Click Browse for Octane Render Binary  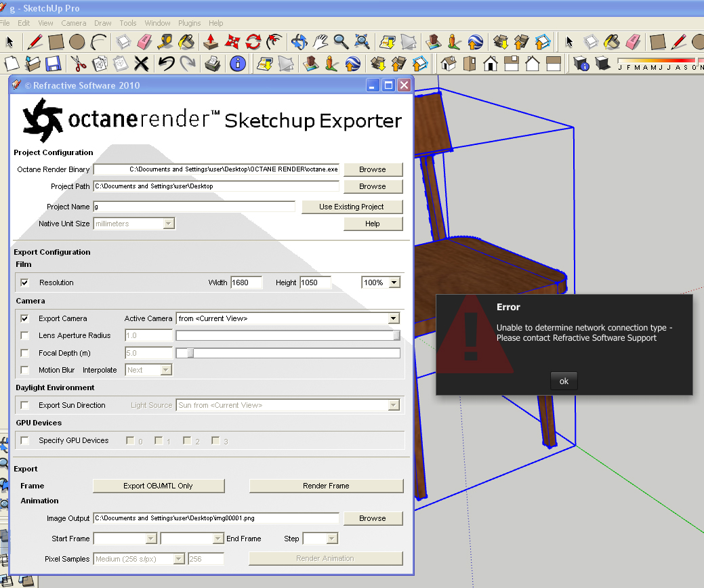(x=373, y=169)
